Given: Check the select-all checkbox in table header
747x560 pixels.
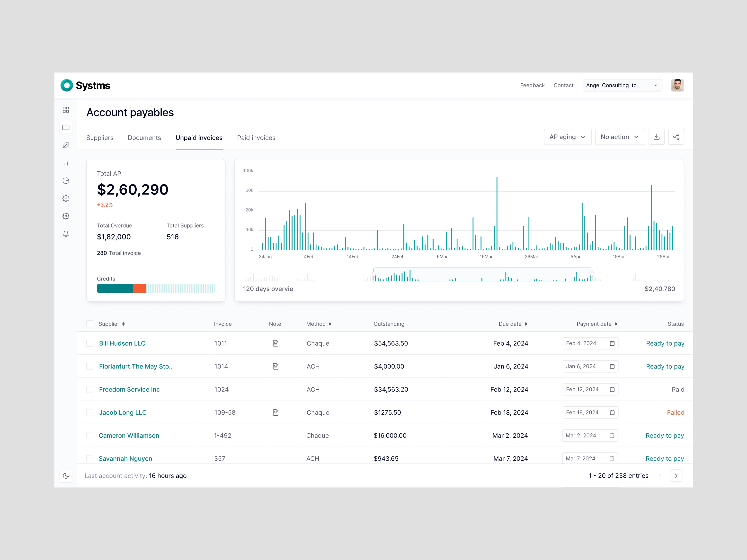Looking at the screenshot, I should (x=90, y=324).
